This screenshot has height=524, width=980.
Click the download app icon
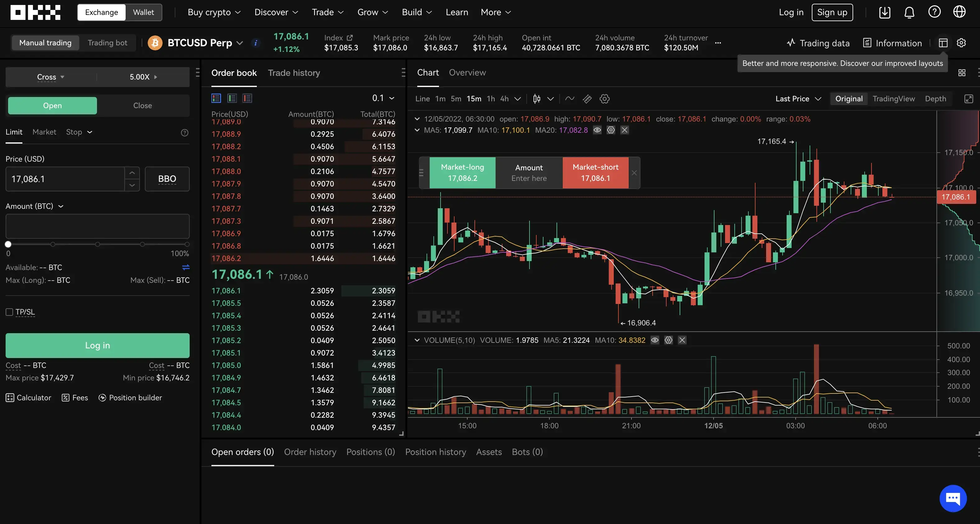click(x=885, y=12)
